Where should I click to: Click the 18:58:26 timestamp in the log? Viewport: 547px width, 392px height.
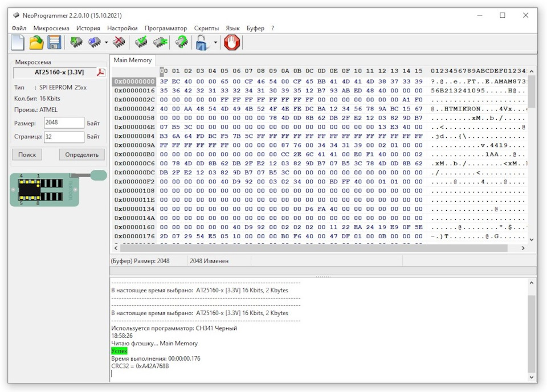(122, 336)
